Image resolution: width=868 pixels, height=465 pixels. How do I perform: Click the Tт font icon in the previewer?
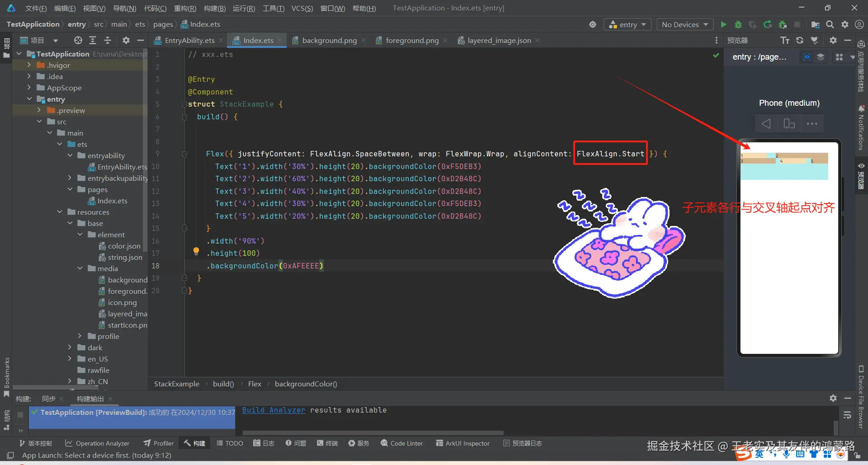785,40
